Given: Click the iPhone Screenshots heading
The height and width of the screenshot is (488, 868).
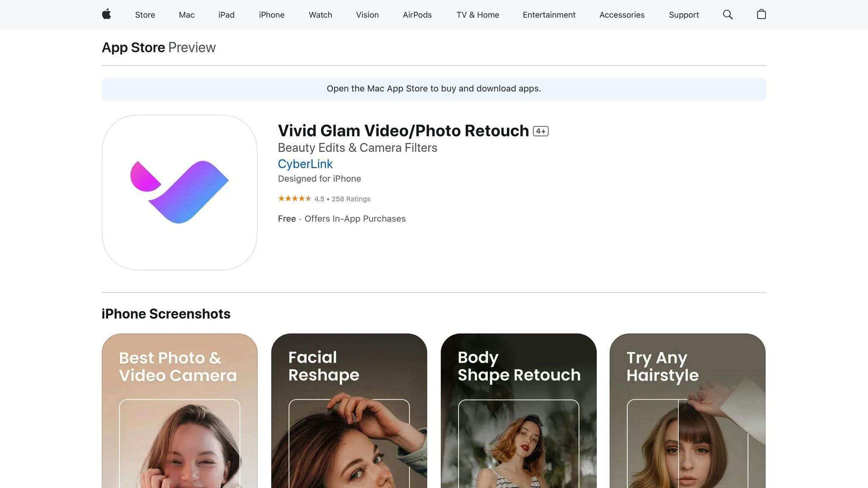Looking at the screenshot, I should (x=166, y=314).
